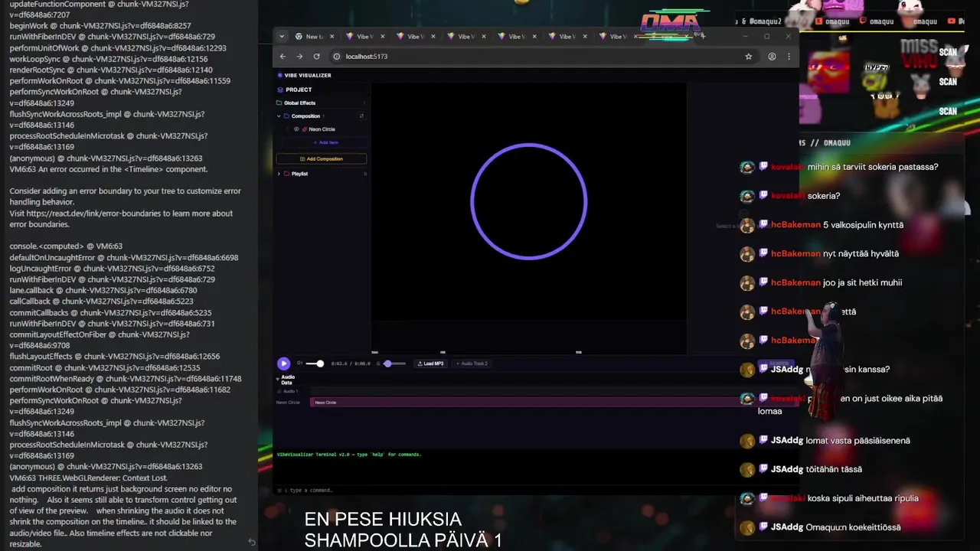
Task: Toggle Neon Circle visibility eye icon
Action: point(296,129)
